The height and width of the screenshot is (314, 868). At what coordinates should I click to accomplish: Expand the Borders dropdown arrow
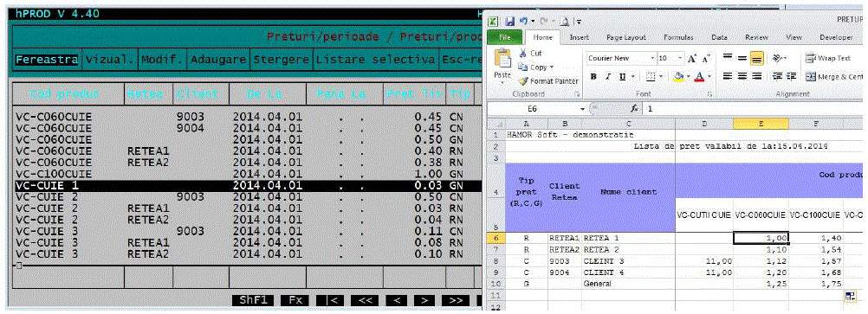pyautogui.click(x=661, y=76)
